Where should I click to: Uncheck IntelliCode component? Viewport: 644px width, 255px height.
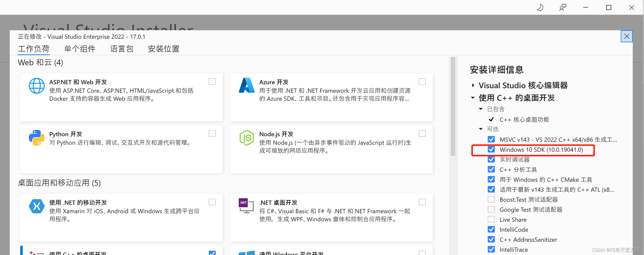[491, 229]
